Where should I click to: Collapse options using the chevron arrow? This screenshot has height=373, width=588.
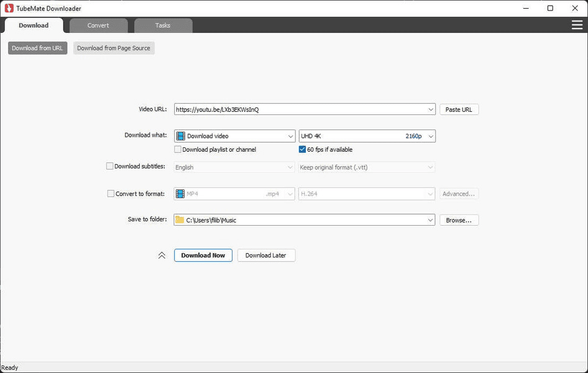[x=162, y=255]
